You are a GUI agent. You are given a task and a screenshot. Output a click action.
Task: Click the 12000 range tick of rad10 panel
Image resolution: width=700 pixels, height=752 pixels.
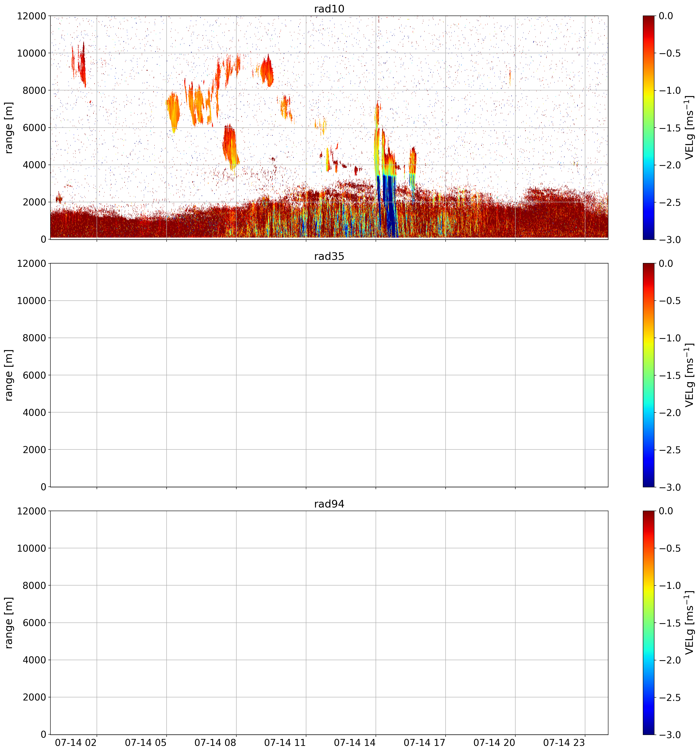coord(31,16)
